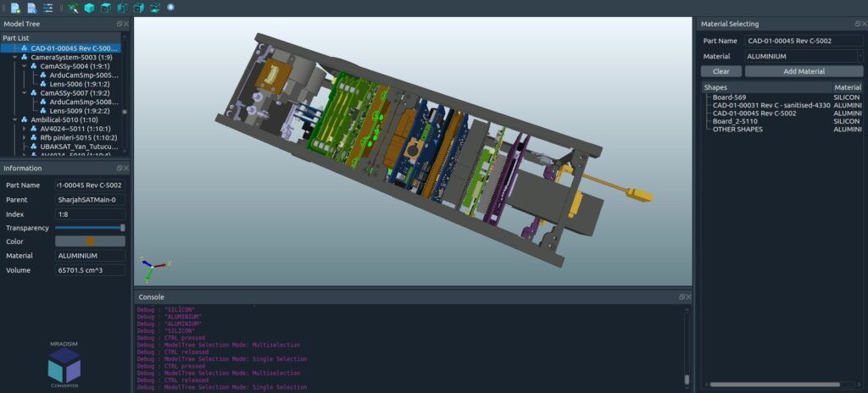Viewport: 868px width, 393px height.
Task: Select Lens-5006 in the part list
Action: click(x=75, y=84)
